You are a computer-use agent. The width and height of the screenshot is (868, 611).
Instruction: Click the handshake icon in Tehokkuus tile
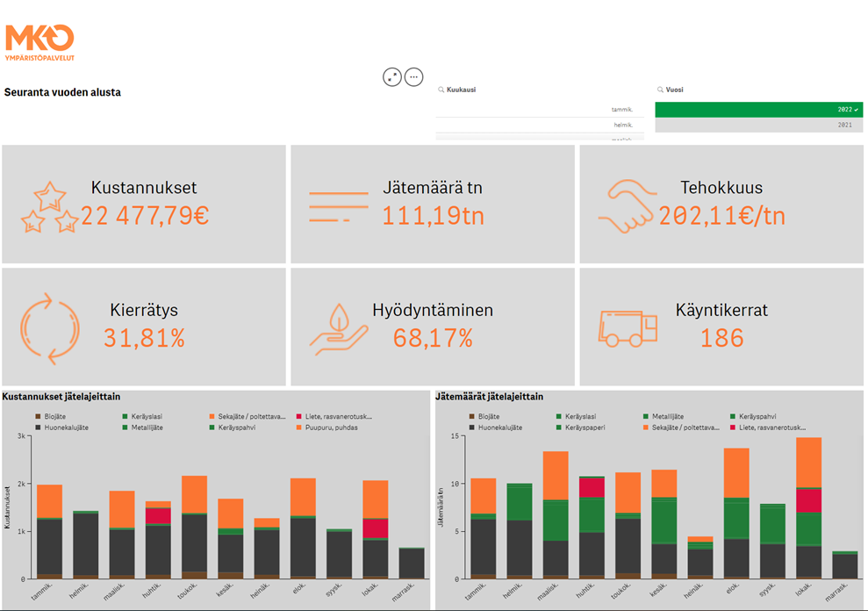coord(628,207)
